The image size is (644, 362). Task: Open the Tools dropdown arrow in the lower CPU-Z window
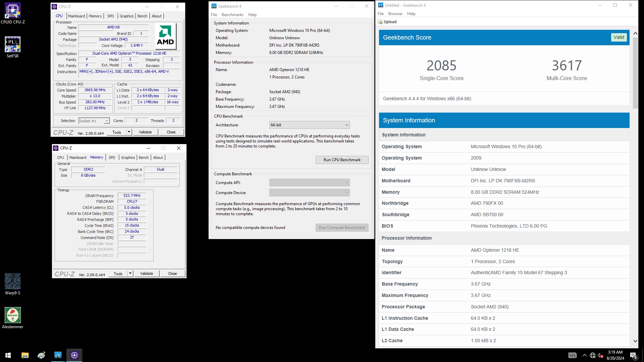click(x=130, y=274)
